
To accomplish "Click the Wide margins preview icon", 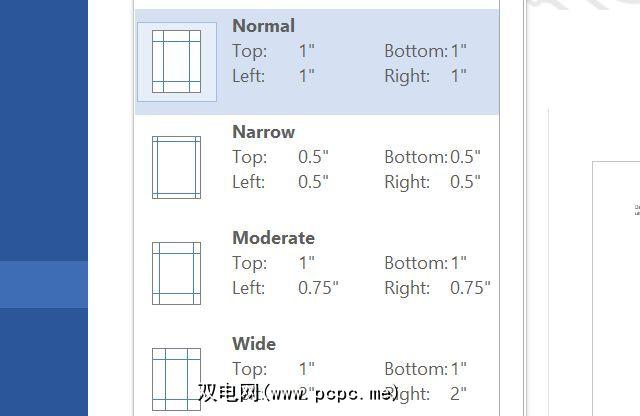I will click(x=176, y=377).
